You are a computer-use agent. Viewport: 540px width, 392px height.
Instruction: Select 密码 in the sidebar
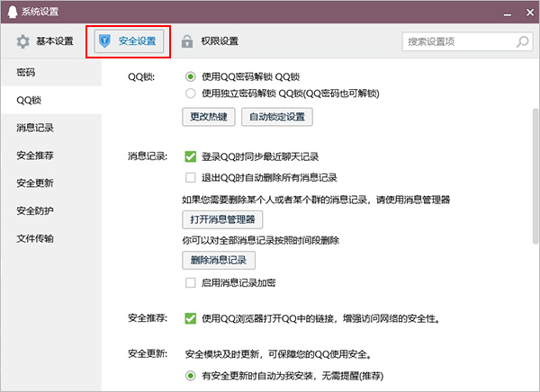(x=51, y=72)
